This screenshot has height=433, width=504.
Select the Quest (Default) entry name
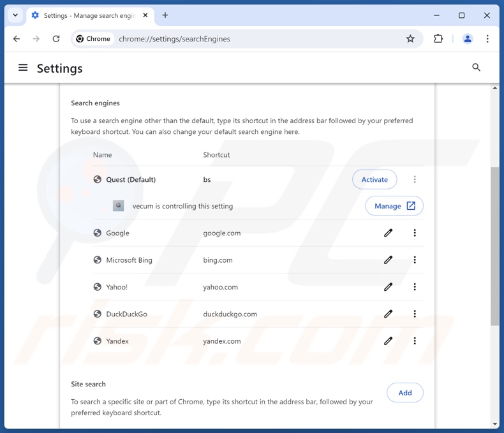pos(131,180)
